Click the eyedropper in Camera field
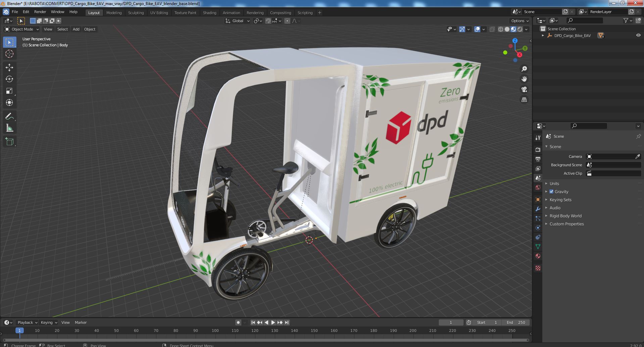The height and width of the screenshot is (347, 644). click(x=638, y=157)
